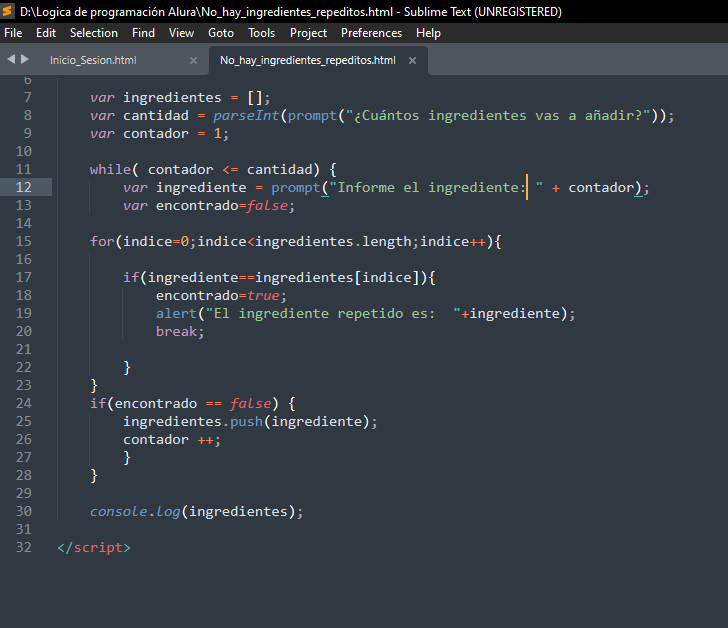This screenshot has width=728, height=628.
Task: Open the File menu
Action: [13, 33]
